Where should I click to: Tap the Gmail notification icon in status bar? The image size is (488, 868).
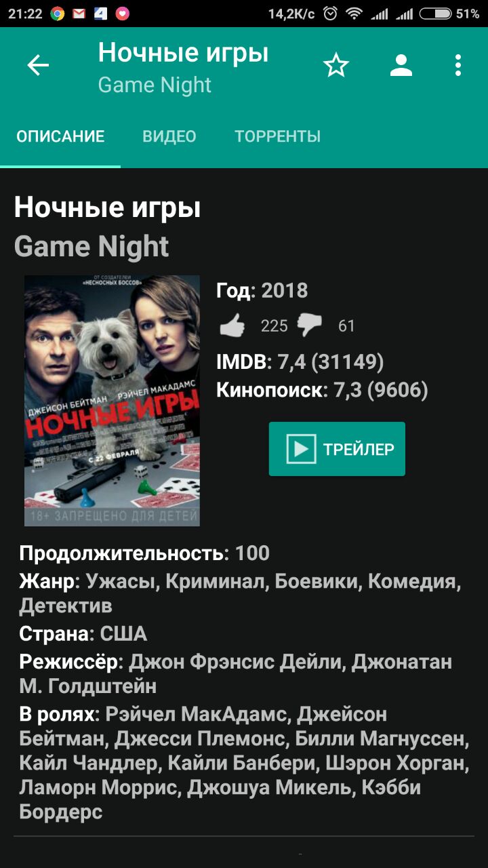pyautogui.click(x=79, y=14)
